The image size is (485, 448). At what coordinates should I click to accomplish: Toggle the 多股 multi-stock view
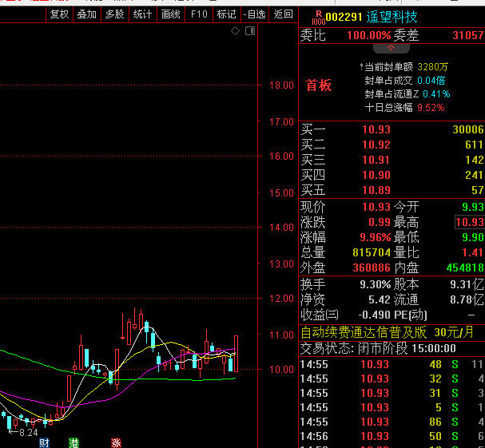click(114, 14)
